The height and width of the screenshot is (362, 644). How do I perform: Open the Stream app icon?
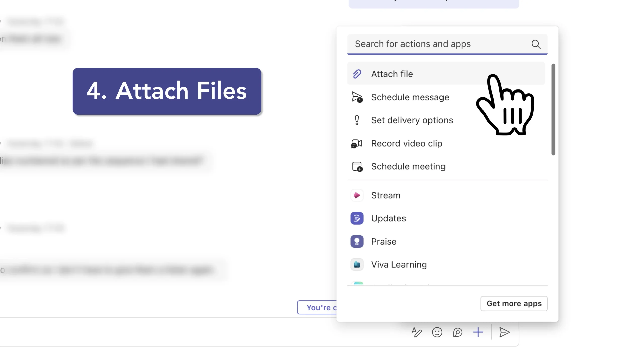[x=357, y=195]
